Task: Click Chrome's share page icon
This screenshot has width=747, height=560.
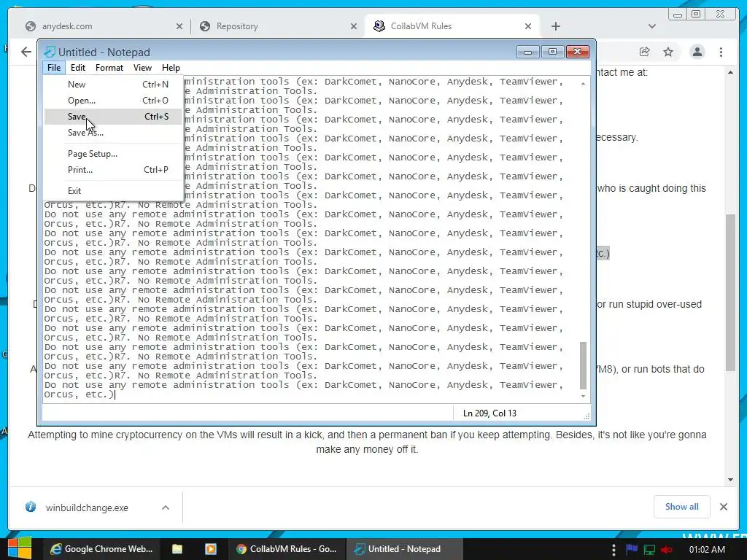Action: click(644, 52)
